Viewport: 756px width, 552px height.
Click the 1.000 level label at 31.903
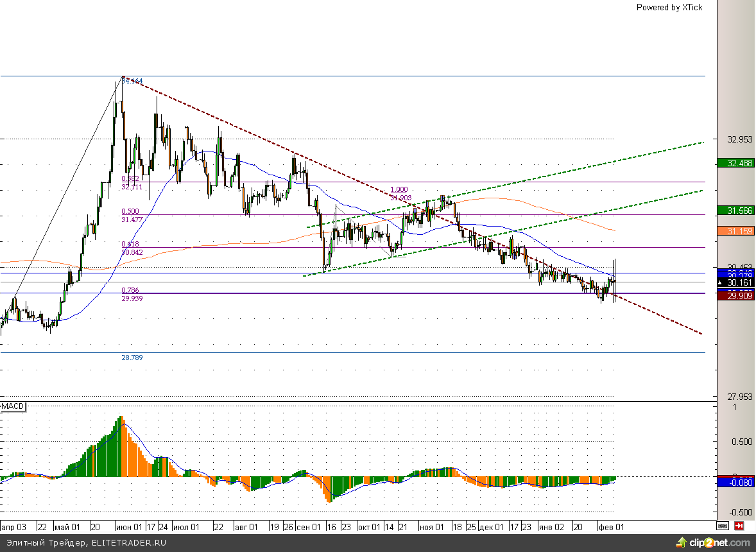(399, 194)
